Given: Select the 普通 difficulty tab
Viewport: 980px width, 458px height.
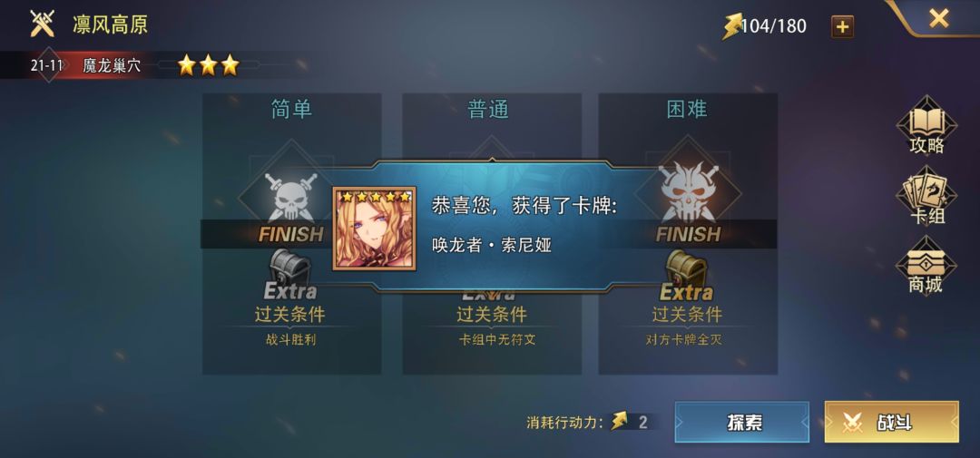Looking at the screenshot, I should coord(488,110).
